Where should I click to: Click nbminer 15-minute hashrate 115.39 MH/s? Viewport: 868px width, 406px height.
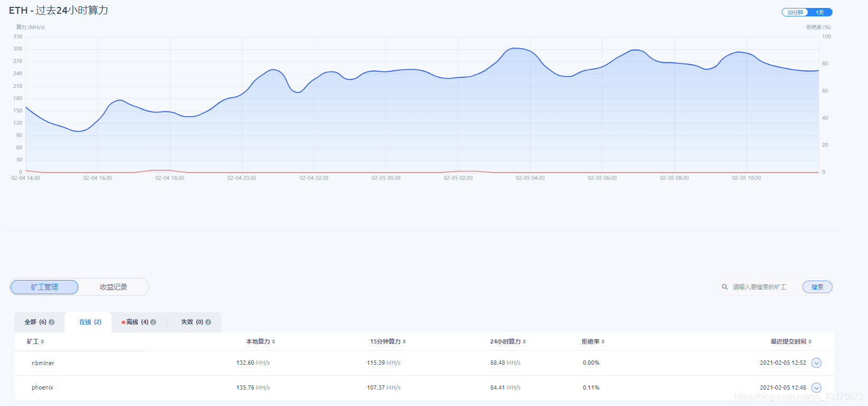[x=383, y=363]
